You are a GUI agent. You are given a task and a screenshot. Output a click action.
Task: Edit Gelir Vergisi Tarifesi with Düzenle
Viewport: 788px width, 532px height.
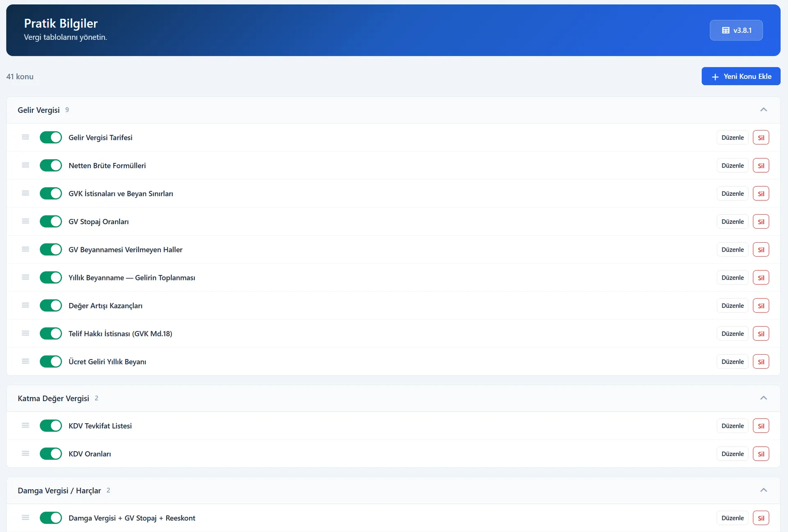click(733, 138)
